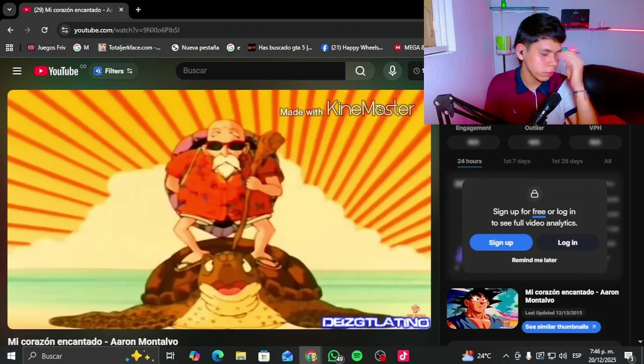This screenshot has width=644, height=364.
Task: Close the Mi corazón encantado tab
Action: pyautogui.click(x=121, y=10)
